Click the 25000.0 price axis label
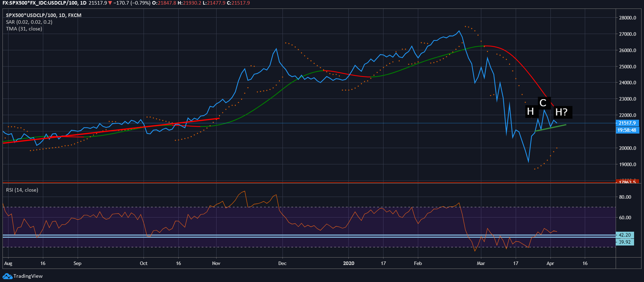The height and width of the screenshot is (282, 644). [627, 67]
